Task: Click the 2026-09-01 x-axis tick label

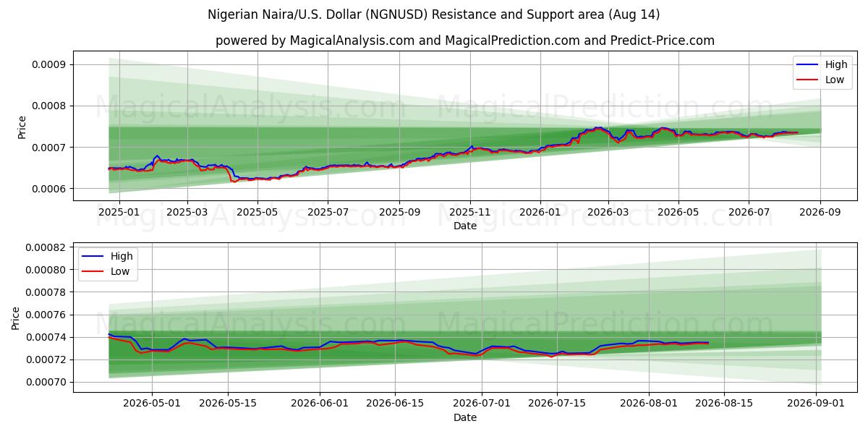Action: (816, 404)
